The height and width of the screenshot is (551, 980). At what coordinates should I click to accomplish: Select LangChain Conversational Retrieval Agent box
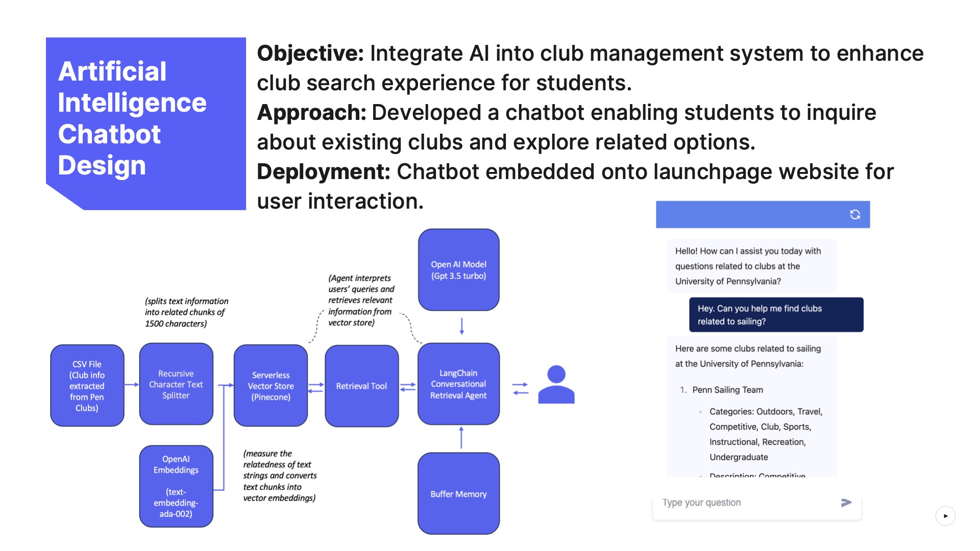point(458,384)
